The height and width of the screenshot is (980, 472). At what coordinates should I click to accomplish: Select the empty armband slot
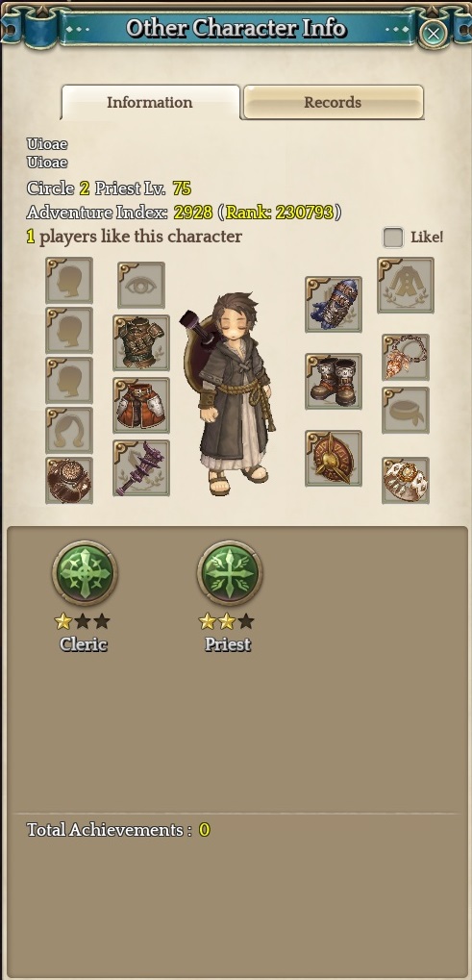coord(406,410)
